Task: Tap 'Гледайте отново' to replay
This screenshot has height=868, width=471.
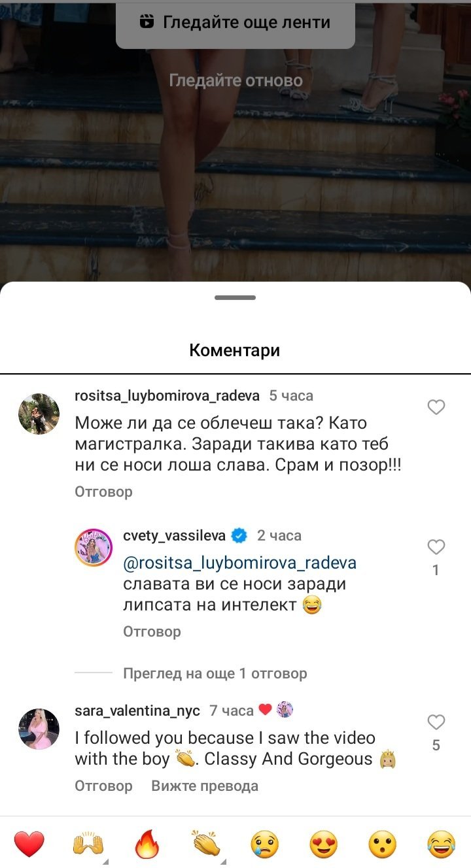Action: click(x=235, y=80)
